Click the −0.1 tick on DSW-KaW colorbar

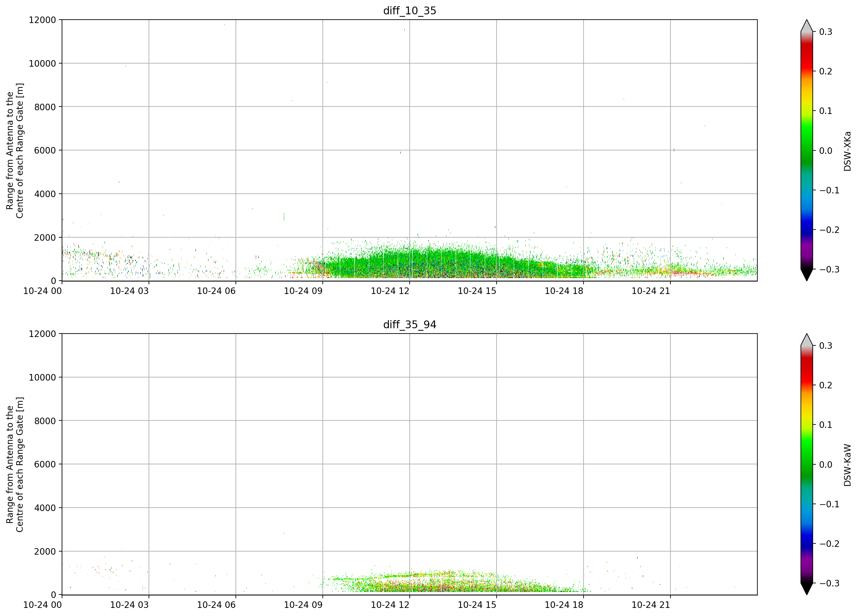tap(829, 504)
